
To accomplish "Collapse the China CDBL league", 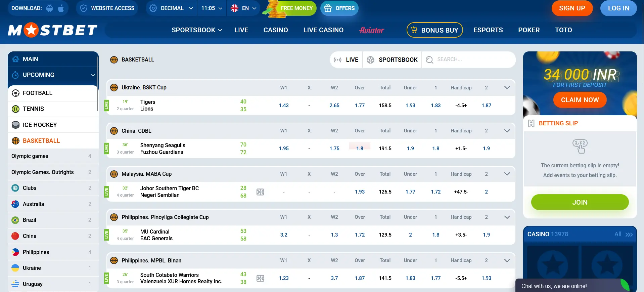I will pos(507,131).
